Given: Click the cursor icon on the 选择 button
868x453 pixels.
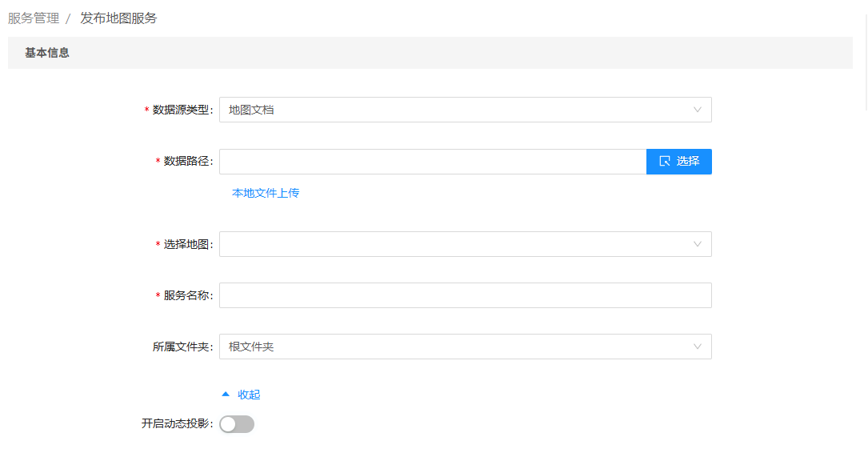Looking at the screenshot, I should click(665, 162).
